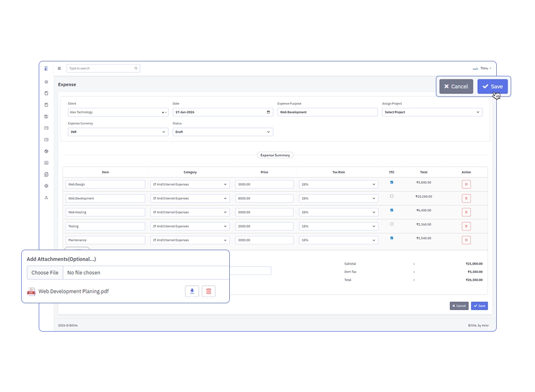Go to the Home sidebar icon
Viewport: 535px width, 392px height.
coord(46,82)
